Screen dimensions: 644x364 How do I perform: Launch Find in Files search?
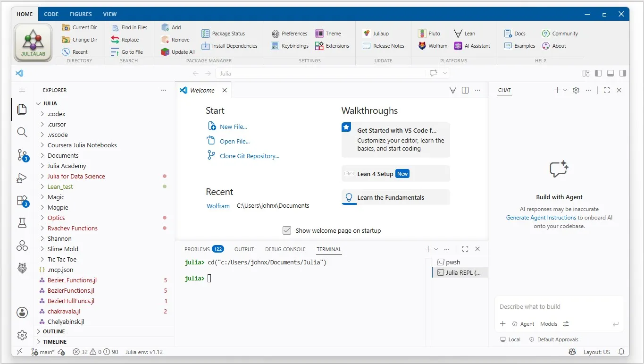click(129, 27)
